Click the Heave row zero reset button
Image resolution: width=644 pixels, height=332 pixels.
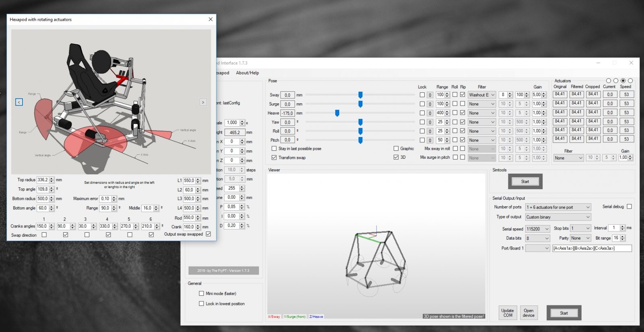coord(430,113)
